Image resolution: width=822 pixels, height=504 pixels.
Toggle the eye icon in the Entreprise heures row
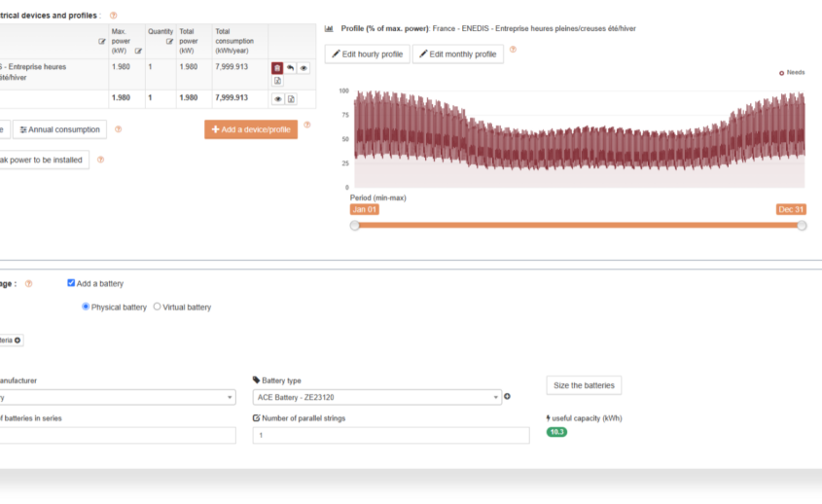[304, 68]
